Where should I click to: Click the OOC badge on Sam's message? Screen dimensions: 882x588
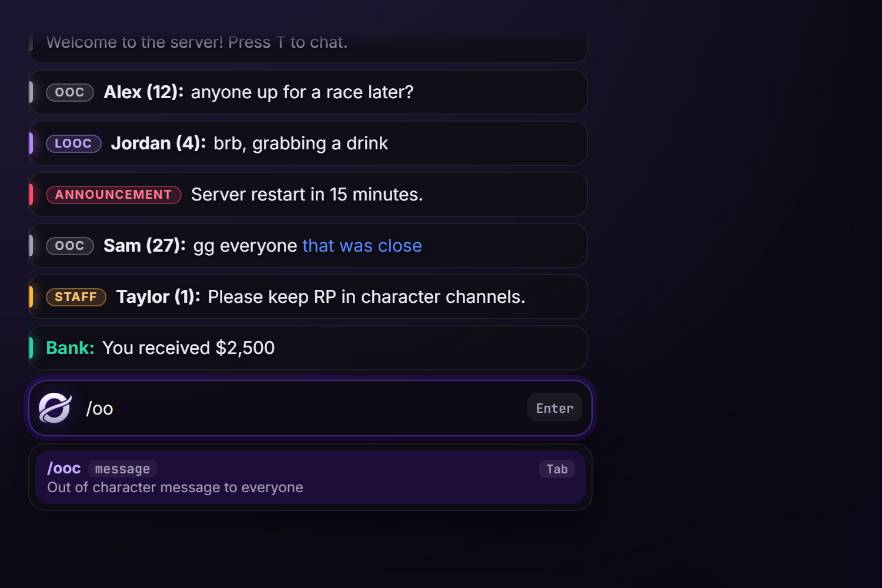(70, 246)
